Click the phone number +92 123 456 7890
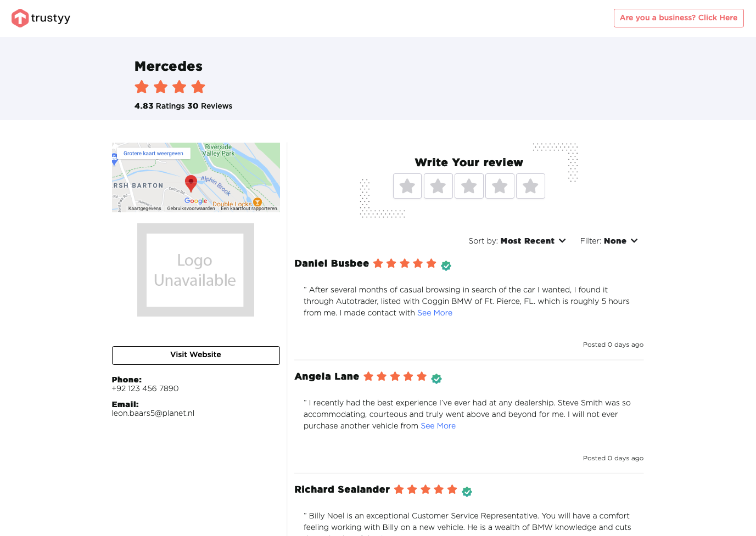 145,388
